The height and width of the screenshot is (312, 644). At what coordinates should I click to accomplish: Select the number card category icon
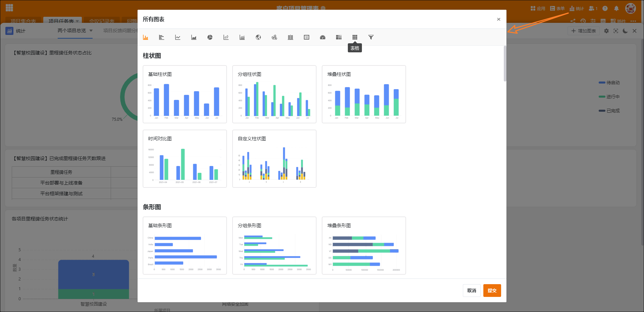(x=307, y=37)
